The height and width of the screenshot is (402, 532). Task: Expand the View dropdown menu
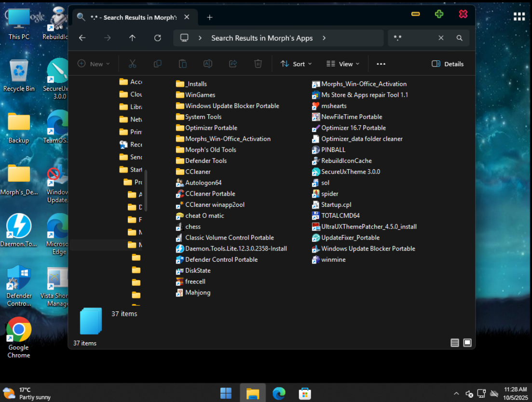343,64
